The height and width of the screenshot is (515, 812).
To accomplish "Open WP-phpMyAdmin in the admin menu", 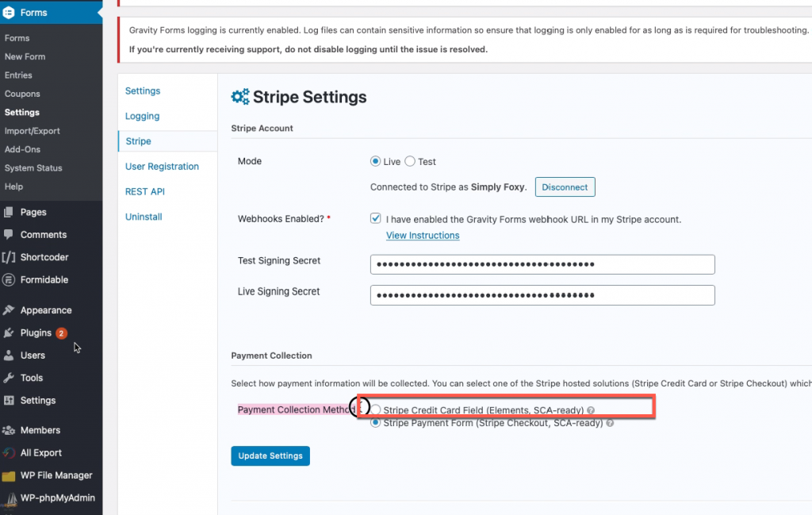I will tap(57, 498).
